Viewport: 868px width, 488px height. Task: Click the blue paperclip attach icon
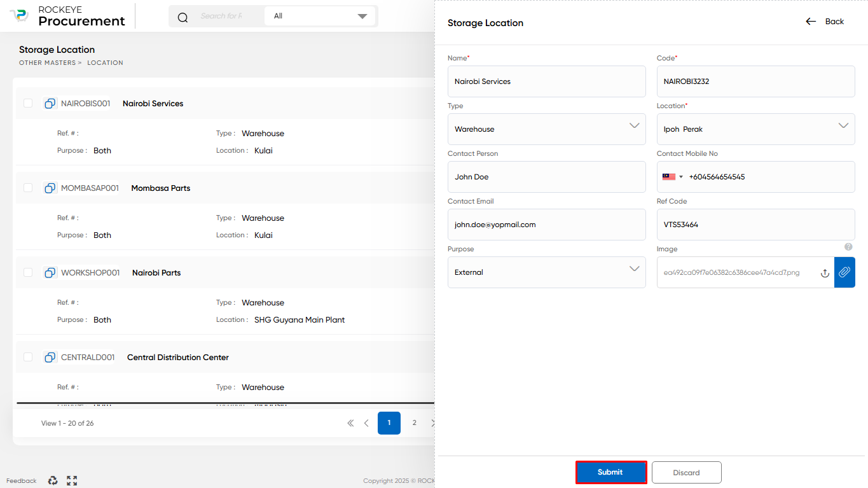(844, 272)
